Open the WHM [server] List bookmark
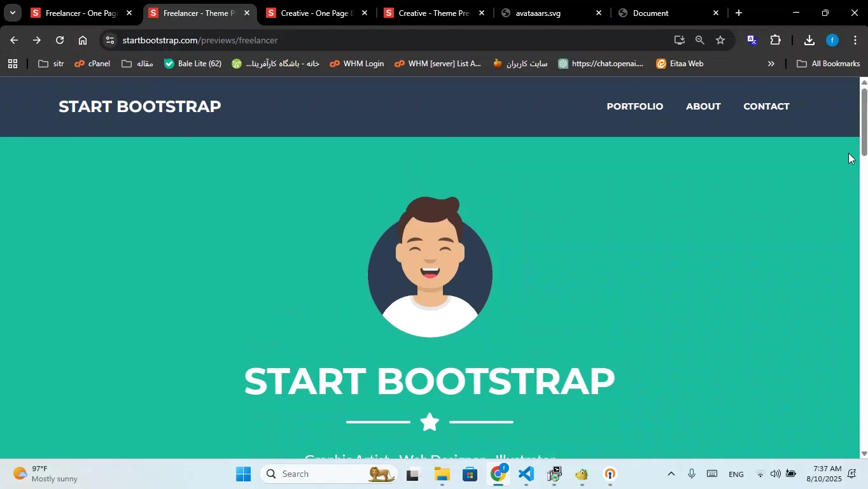 coord(438,64)
